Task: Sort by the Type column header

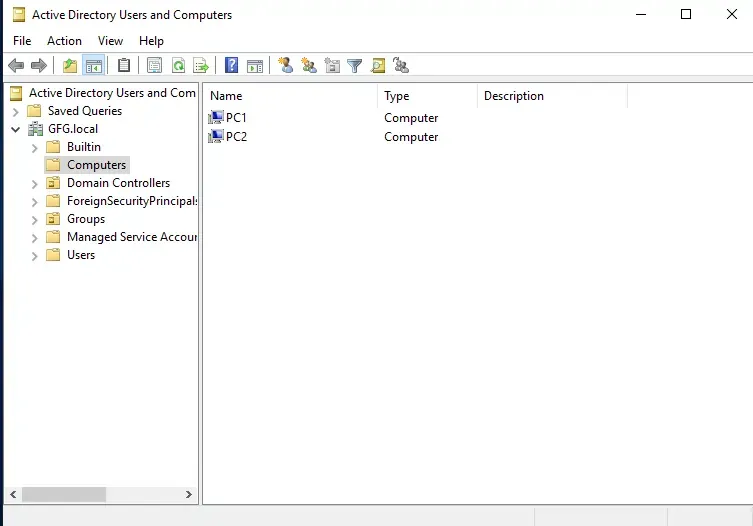Action: pos(428,96)
